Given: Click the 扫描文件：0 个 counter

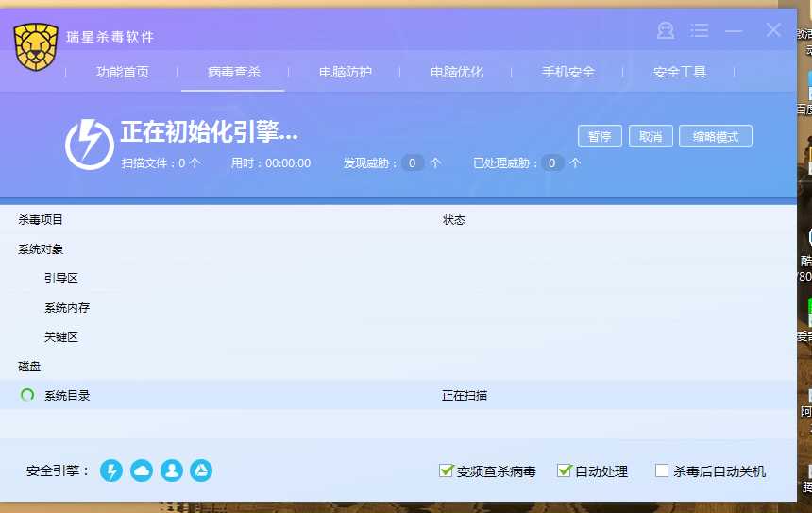Looking at the screenshot, I should [161, 163].
